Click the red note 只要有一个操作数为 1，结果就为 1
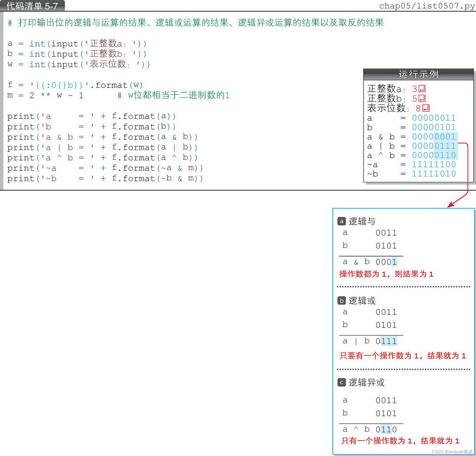The image size is (476, 456). pos(403,356)
